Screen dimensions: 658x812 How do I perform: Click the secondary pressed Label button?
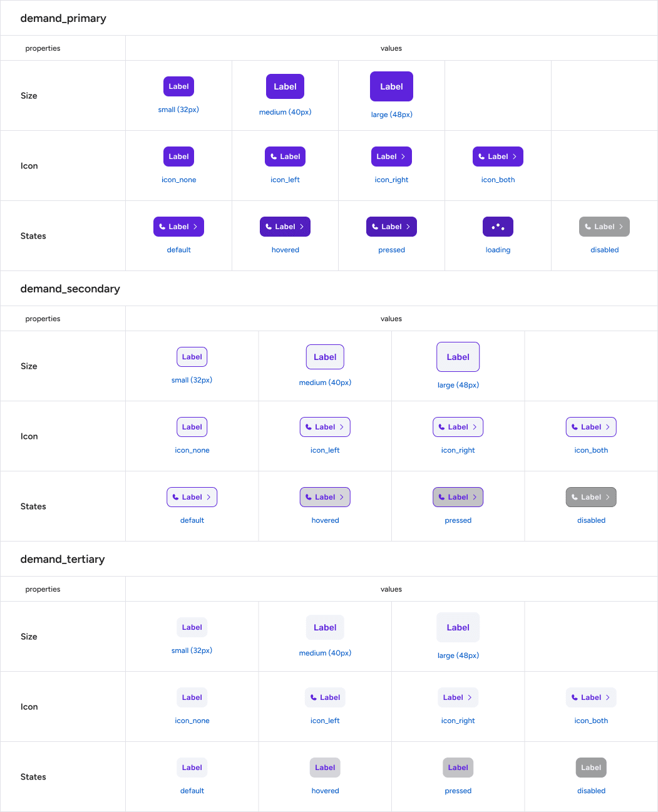[x=458, y=497]
